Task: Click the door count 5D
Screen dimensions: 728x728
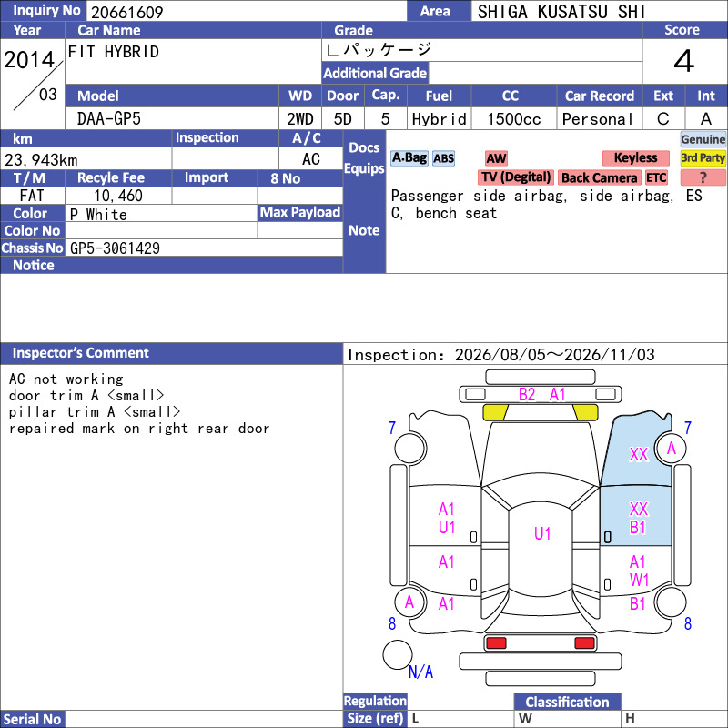Action: [x=343, y=119]
